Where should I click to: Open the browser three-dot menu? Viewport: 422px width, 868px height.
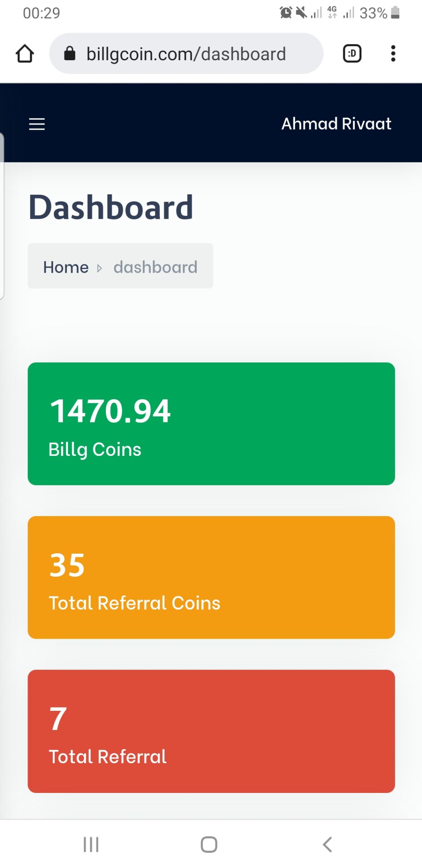393,54
